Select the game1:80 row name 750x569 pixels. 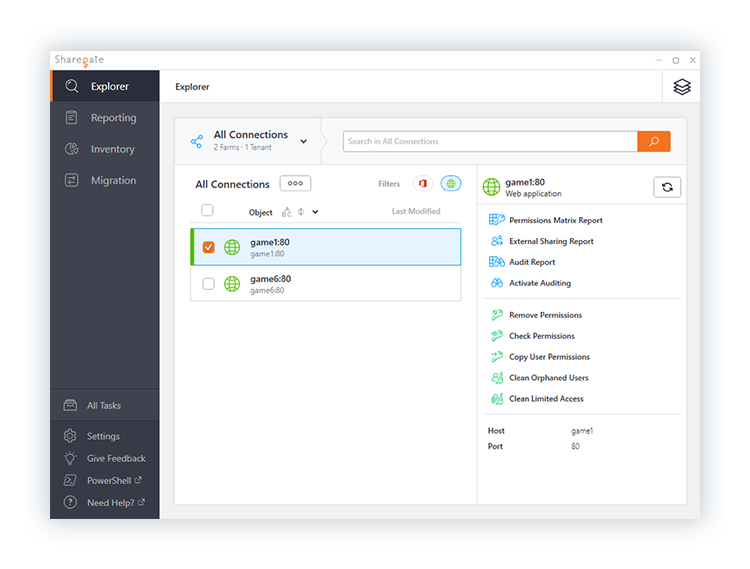pyautogui.click(x=270, y=242)
